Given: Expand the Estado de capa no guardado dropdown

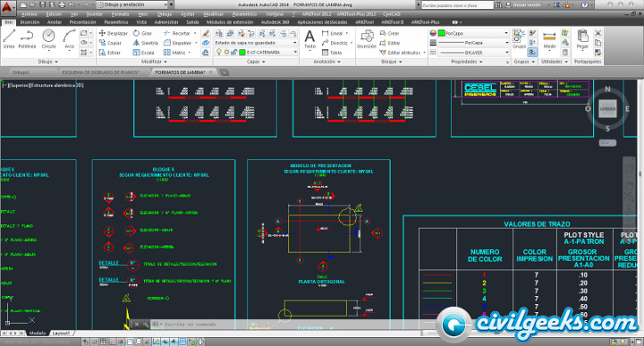Looking at the screenshot, I should [255, 43].
